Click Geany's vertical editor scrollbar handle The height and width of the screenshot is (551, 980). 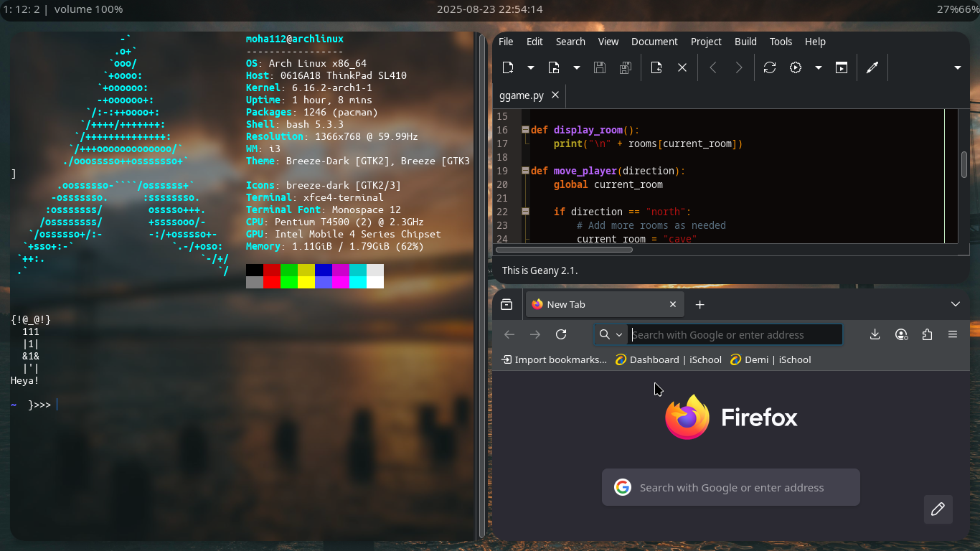pos(964,164)
